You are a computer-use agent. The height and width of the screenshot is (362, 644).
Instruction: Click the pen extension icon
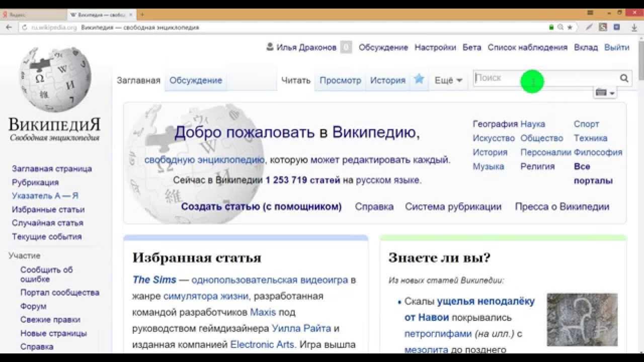click(589, 27)
